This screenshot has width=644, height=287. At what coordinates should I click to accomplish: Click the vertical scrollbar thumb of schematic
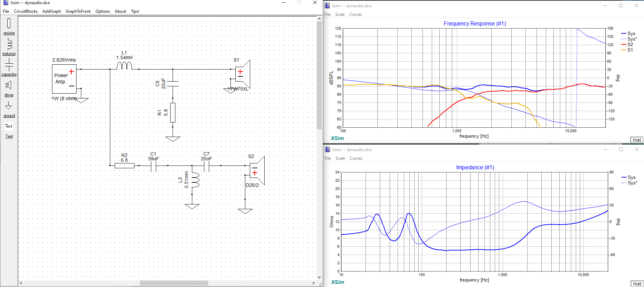click(319, 76)
